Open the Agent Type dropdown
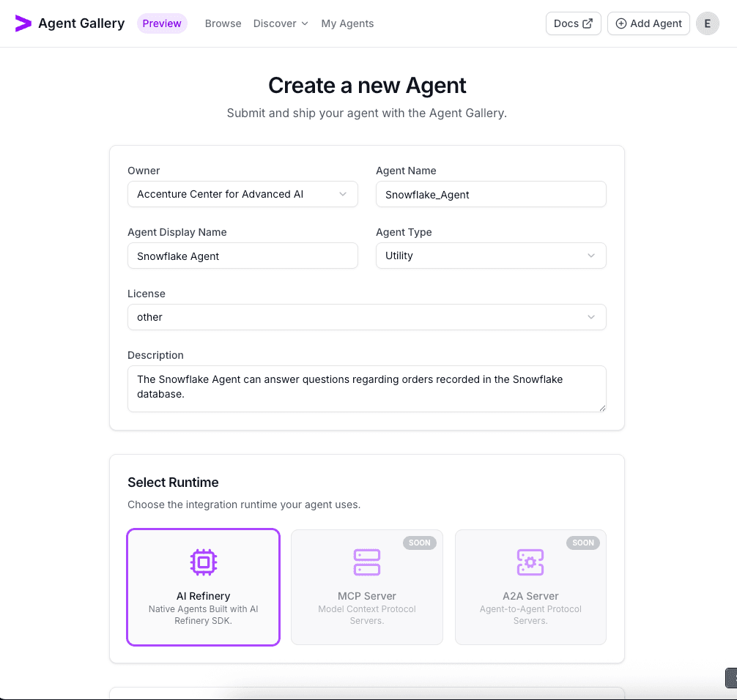This screenshot has width=737, height=700. 491,256
